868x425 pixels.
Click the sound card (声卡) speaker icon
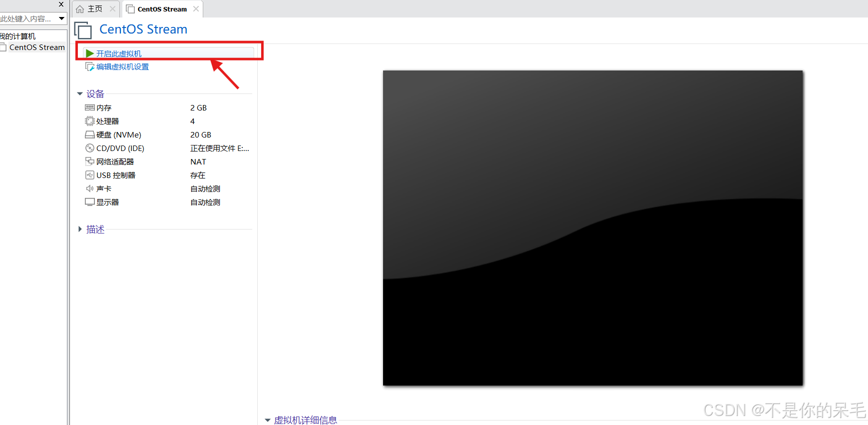90,188
